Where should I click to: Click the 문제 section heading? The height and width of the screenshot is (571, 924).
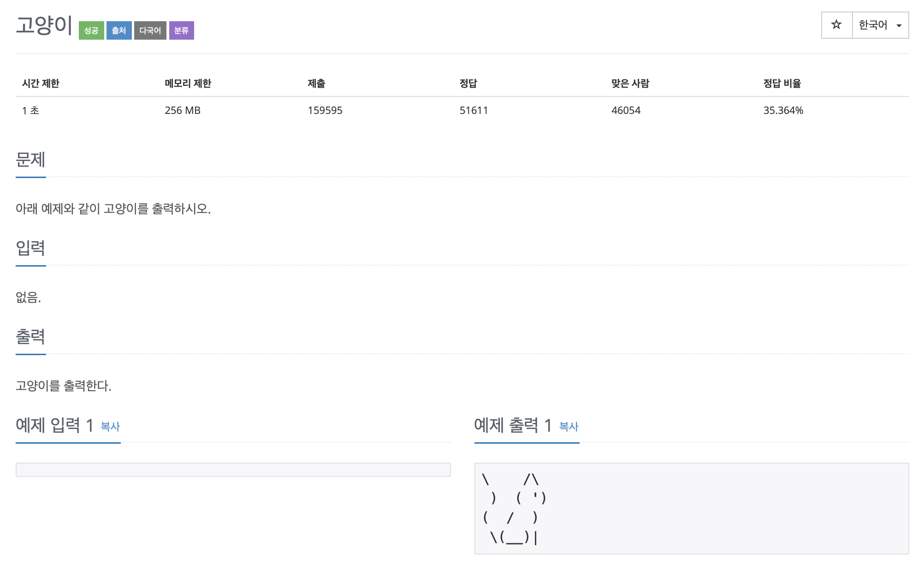click(x=30, y=160)
